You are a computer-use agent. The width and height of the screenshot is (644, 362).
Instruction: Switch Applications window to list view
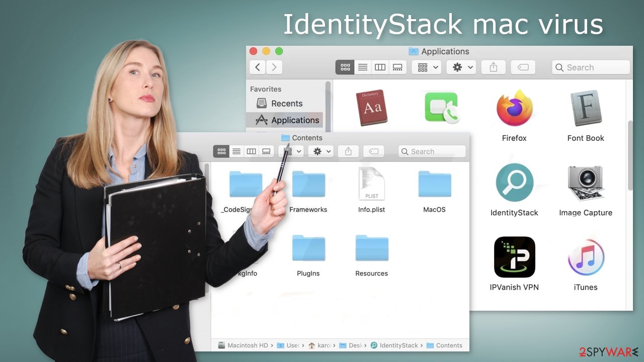[362, 67]
